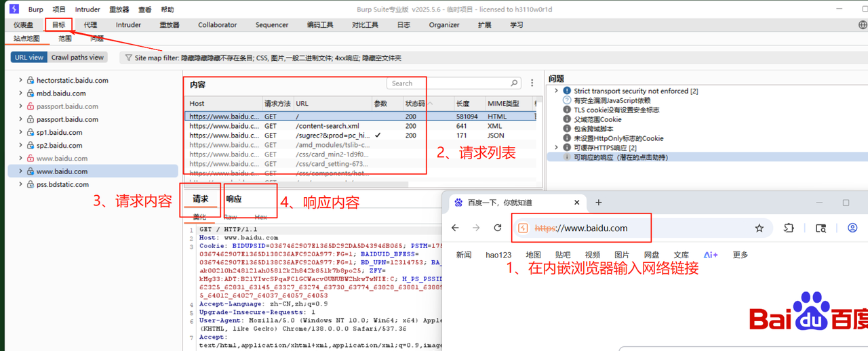The height and width of the screenshot is (351, 868).
Task: Switch to the Collaborator tab
Action: pos(218,25)
